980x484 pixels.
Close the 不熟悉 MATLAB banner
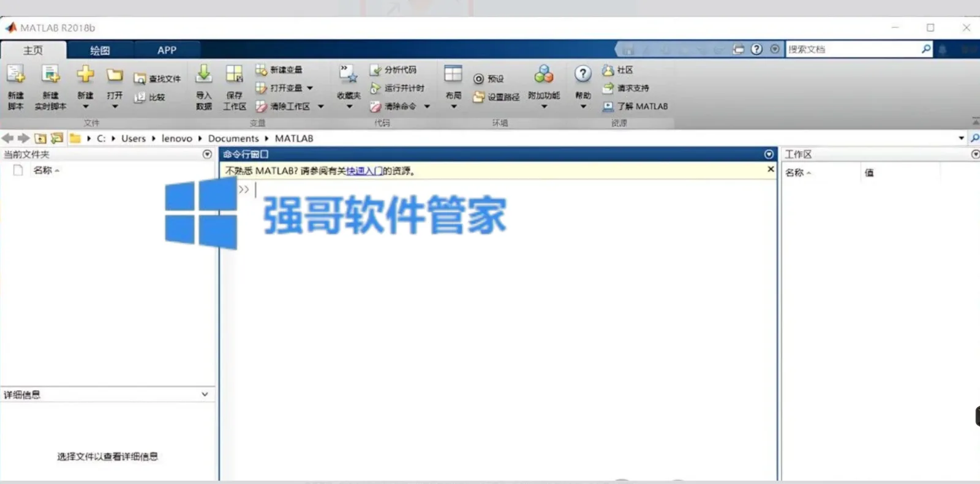(771, 170)
